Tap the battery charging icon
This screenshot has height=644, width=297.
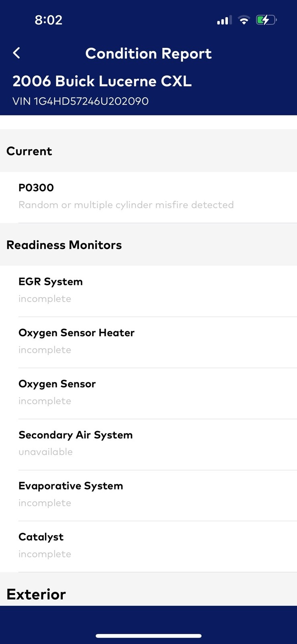(266, 20)
